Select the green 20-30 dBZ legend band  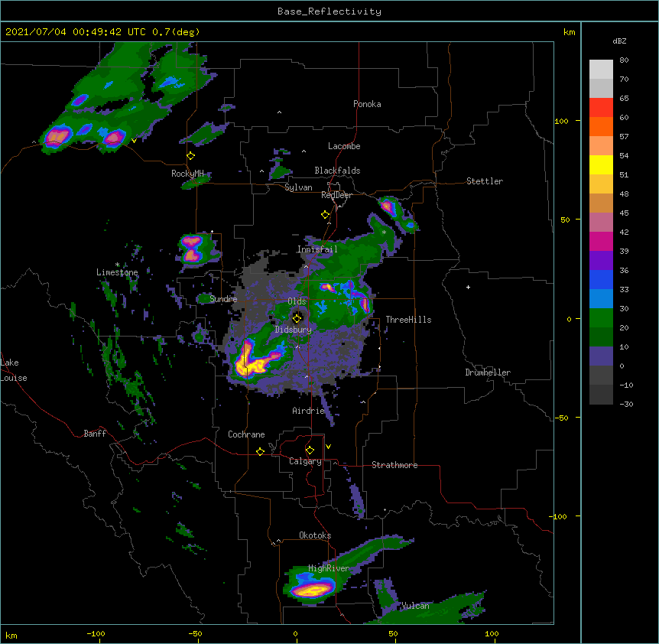click(601, 318)
